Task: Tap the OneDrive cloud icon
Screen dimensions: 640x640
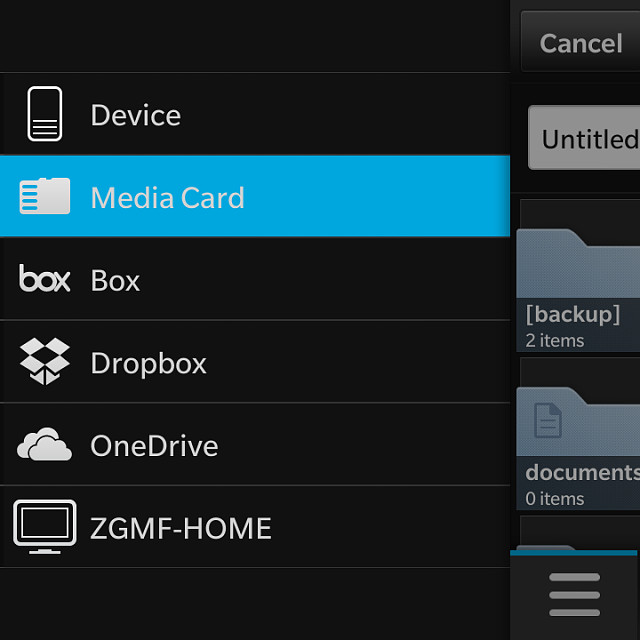Action: pos(44,444)
